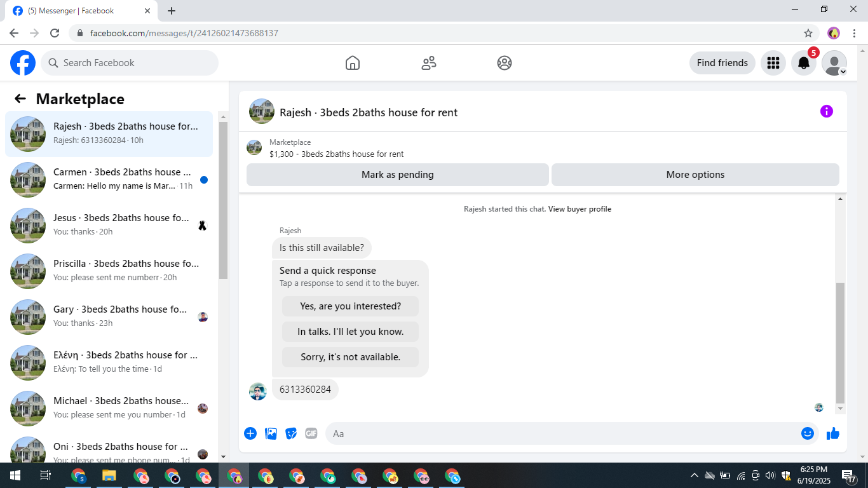Viewport: 868px width, 488px height.
Task: Open More options for the listing
Action: click(695, 175)
